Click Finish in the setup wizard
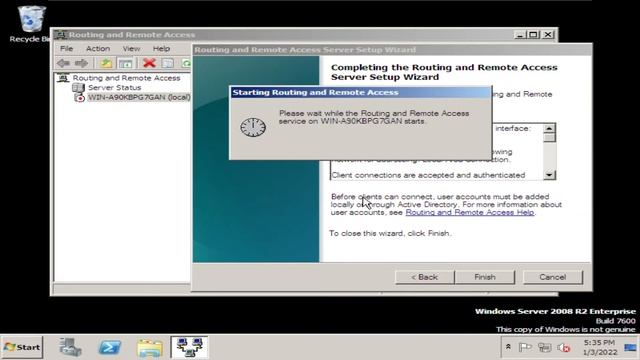The height and width of the screenshot is (360, 640). click(485, 277)
